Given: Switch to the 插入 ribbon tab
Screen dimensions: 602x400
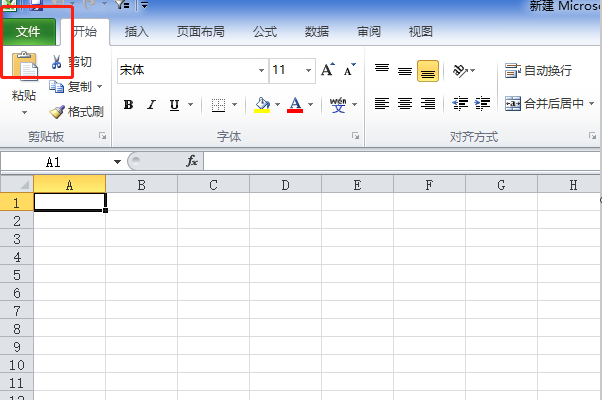Looking at the screenshot, I should (x=137, y=31).
